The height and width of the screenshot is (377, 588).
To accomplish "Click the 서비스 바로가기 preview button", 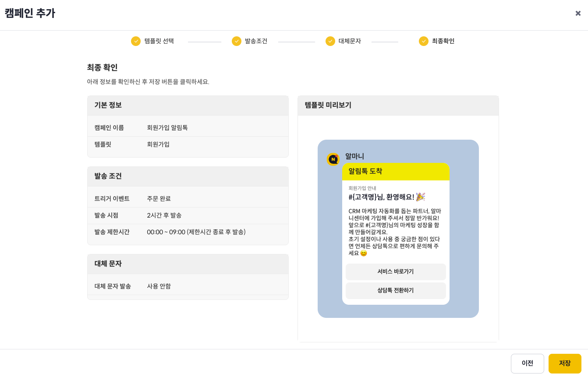I will 396,272.
